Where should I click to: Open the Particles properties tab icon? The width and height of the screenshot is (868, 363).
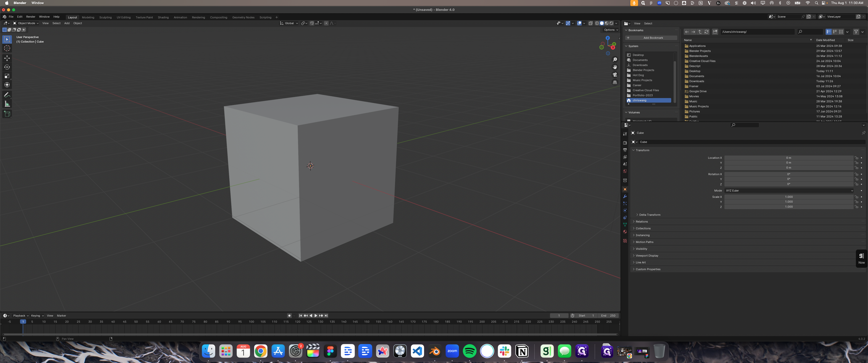(625, 204)
